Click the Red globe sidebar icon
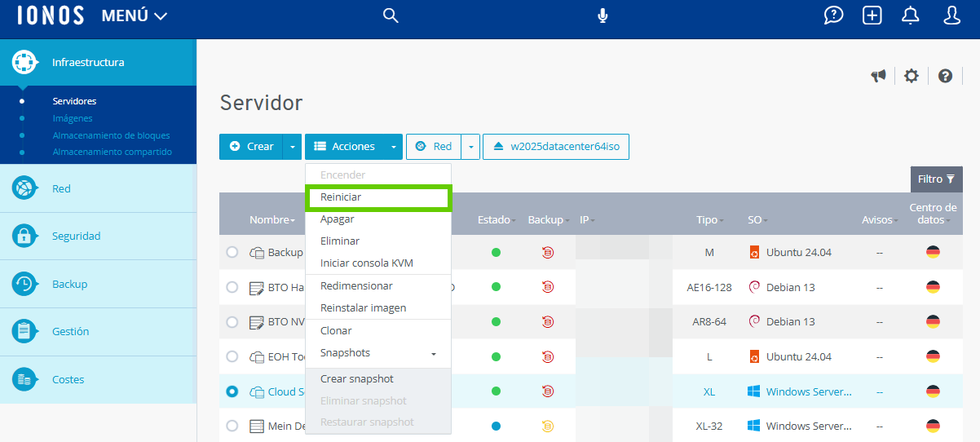980x442 pixels. [x=24, y=188]
